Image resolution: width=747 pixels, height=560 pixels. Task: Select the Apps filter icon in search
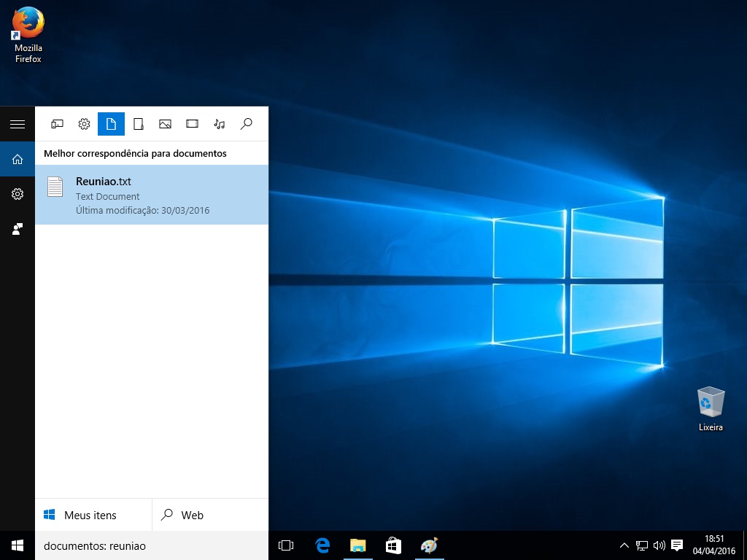coord(57,124)
